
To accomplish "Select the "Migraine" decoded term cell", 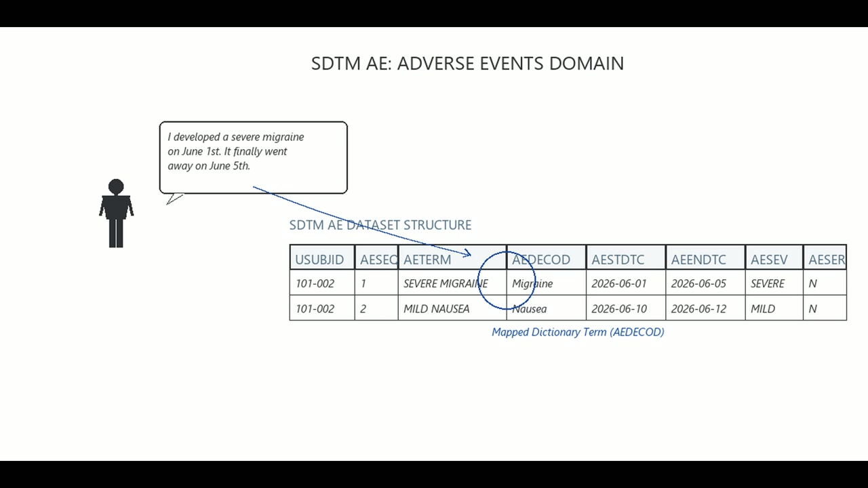I will click(547, 283).
